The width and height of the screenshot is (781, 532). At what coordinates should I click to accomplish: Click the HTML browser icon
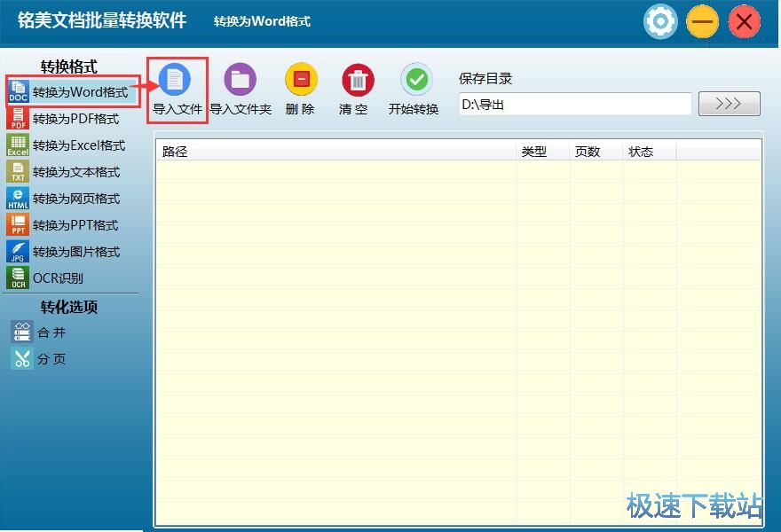coord(18,198)
